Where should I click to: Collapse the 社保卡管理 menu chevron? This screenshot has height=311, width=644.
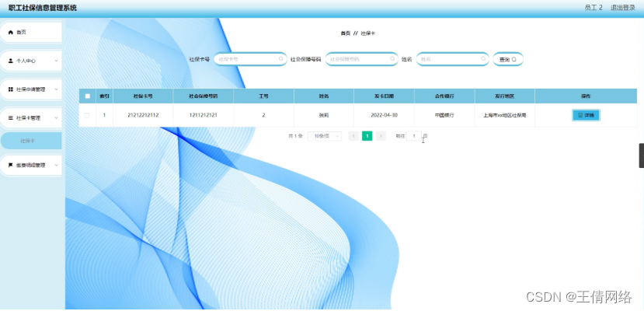pos(56,118)
